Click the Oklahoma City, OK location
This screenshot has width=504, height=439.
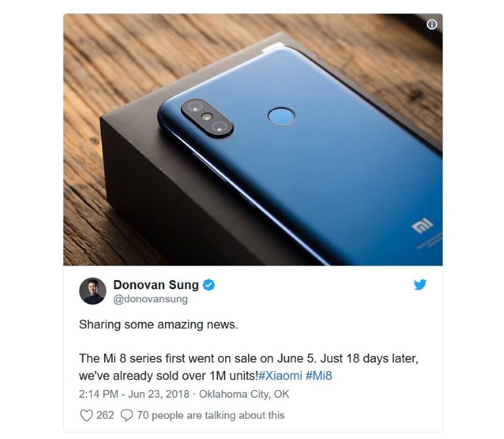tap(244, 395)
